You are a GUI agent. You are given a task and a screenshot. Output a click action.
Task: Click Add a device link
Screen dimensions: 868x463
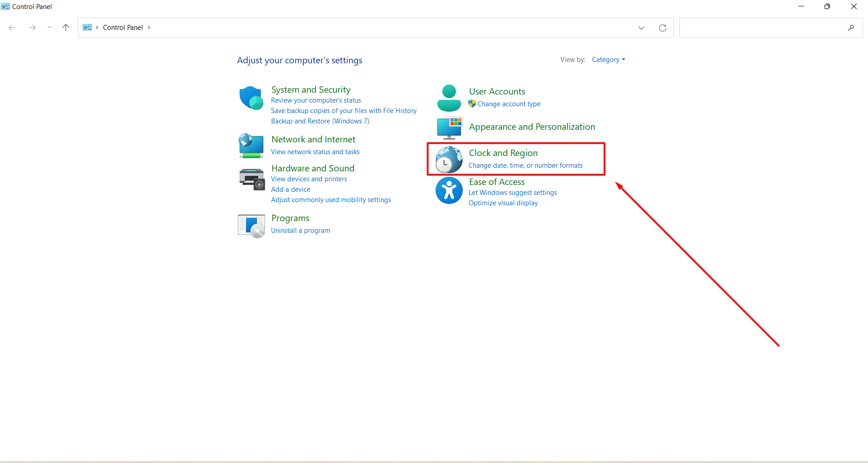[x=290, y=189]
